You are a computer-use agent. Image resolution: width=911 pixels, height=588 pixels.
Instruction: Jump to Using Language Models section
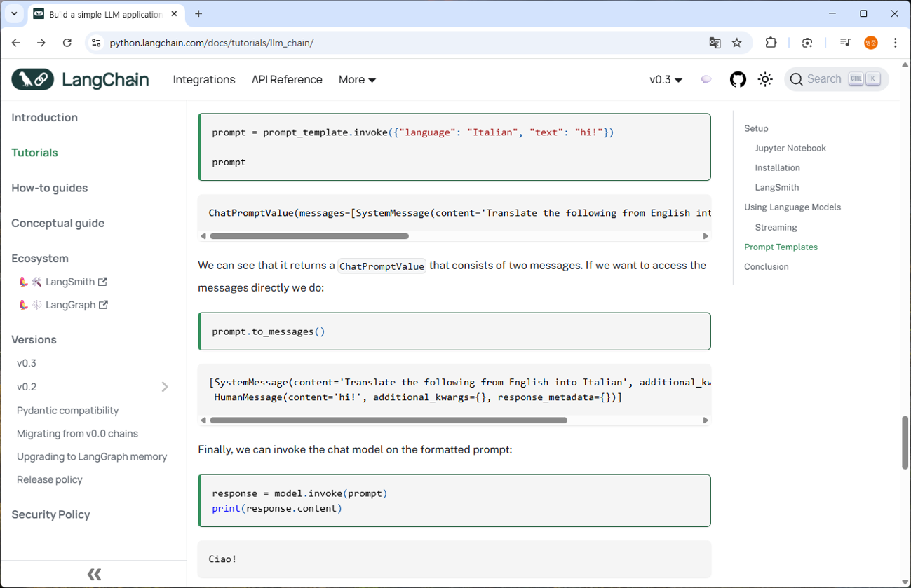pyautogui.click(x=792, y=207)
